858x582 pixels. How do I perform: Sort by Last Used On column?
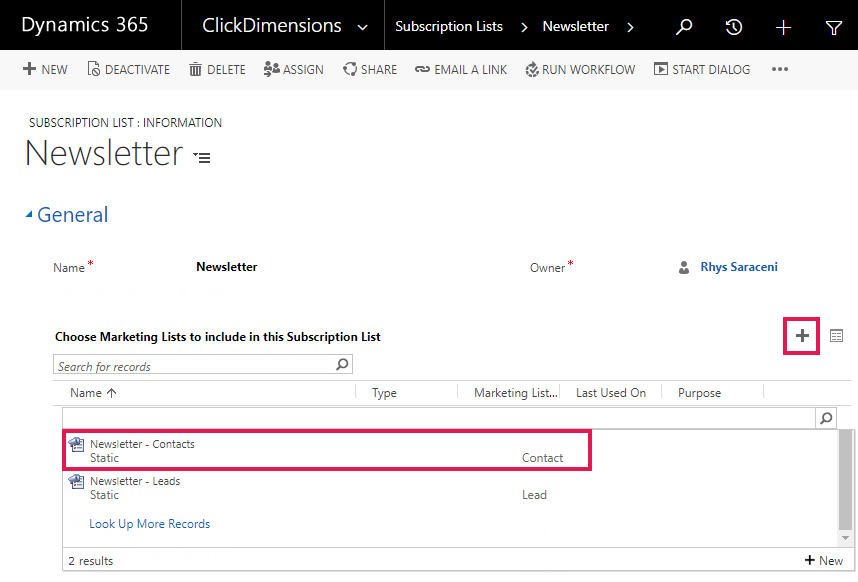click(611, 393)
